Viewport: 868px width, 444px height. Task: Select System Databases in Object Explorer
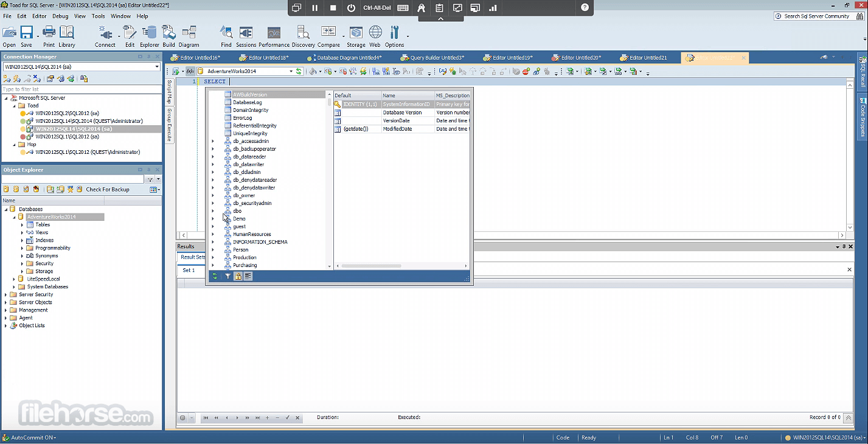click(x=47, y=287)
